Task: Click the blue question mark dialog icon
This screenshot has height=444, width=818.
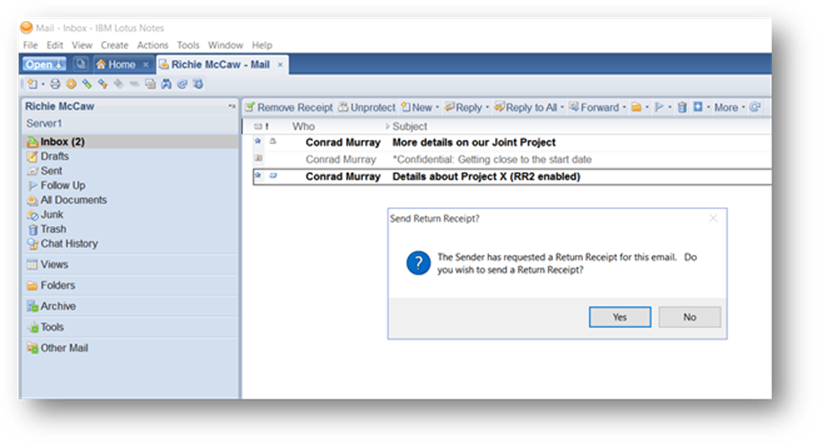Action: (x=418, y=263)
